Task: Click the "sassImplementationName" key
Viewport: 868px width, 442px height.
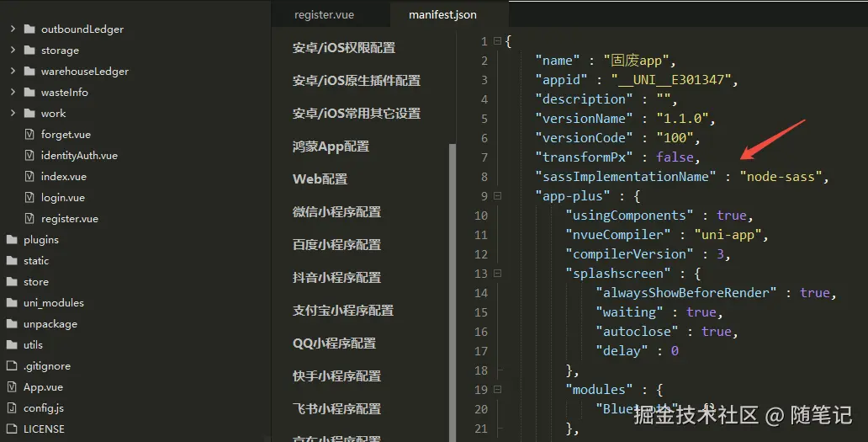Action: pos(626,177)
